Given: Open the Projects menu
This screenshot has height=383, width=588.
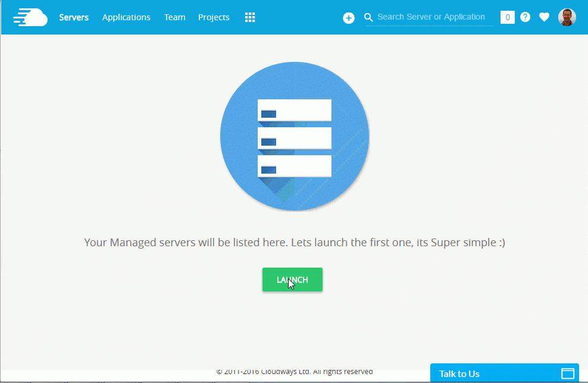Looking at the screenshot, I should pyautogui.click(x=214, y=17).
